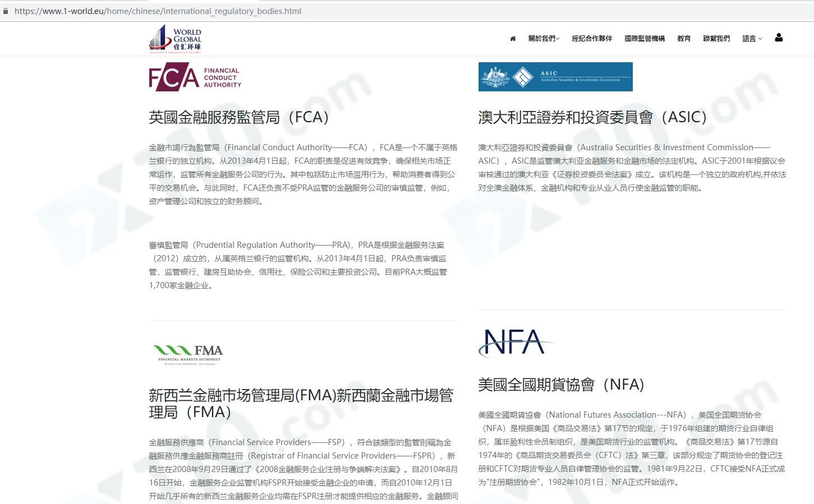Click the text 'Financial Service Providers——FSP'
The width and height of the screenshot is (814, 504).
[x=278, y=442]
